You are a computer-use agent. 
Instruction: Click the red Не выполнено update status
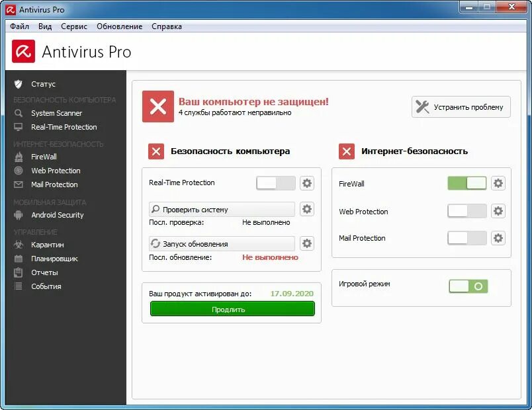tap(270, 257)
